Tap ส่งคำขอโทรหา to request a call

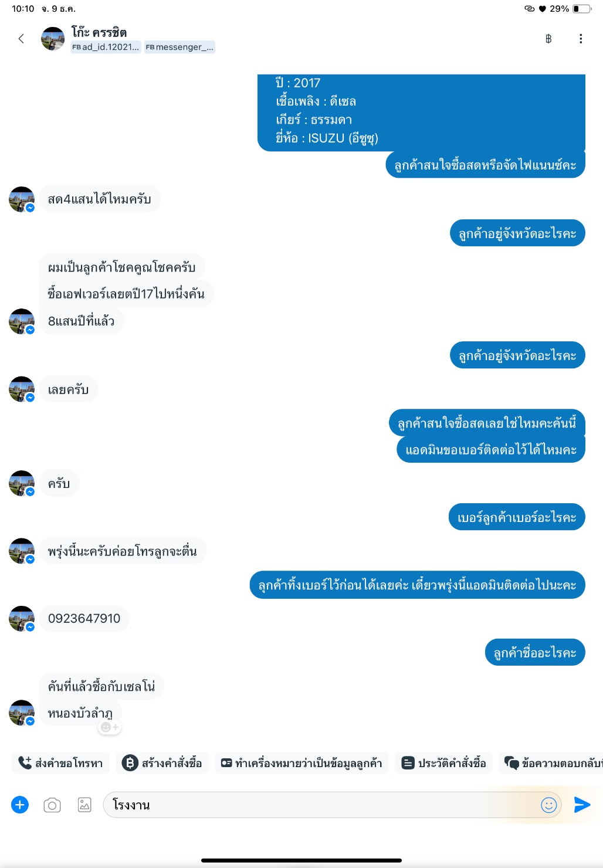(60, 763)
